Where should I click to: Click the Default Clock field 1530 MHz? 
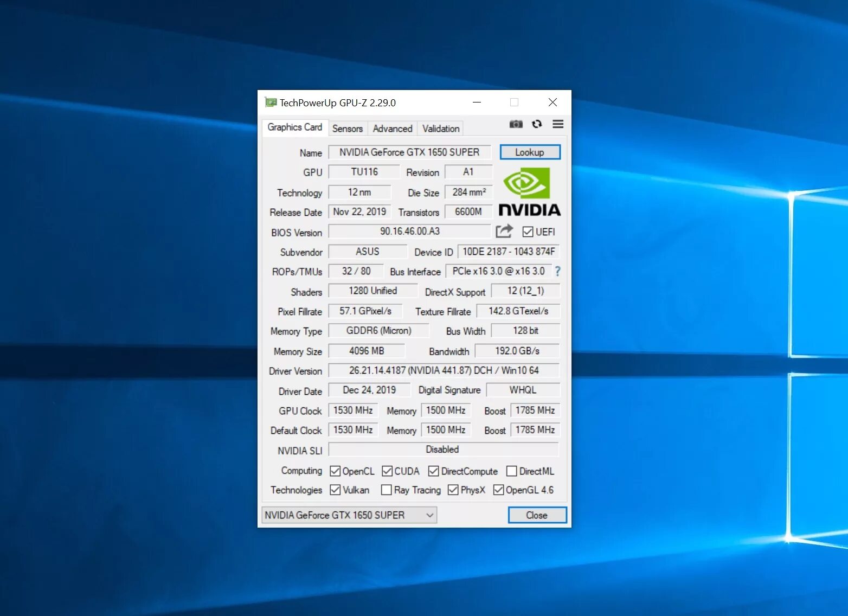[353, 430]
